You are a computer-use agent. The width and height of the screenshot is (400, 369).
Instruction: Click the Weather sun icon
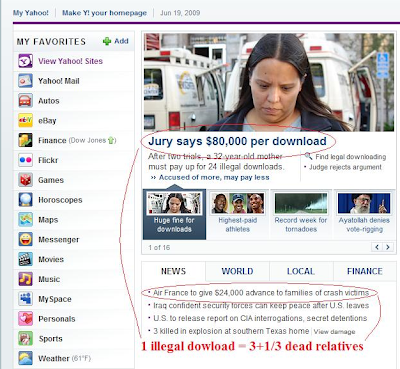pos(25,358)
